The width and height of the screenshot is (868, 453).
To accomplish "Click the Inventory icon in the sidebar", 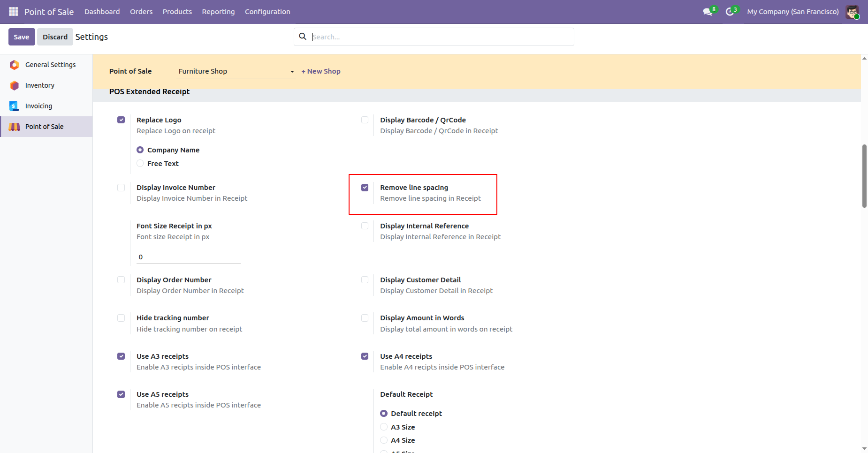I will pos(15,85).
